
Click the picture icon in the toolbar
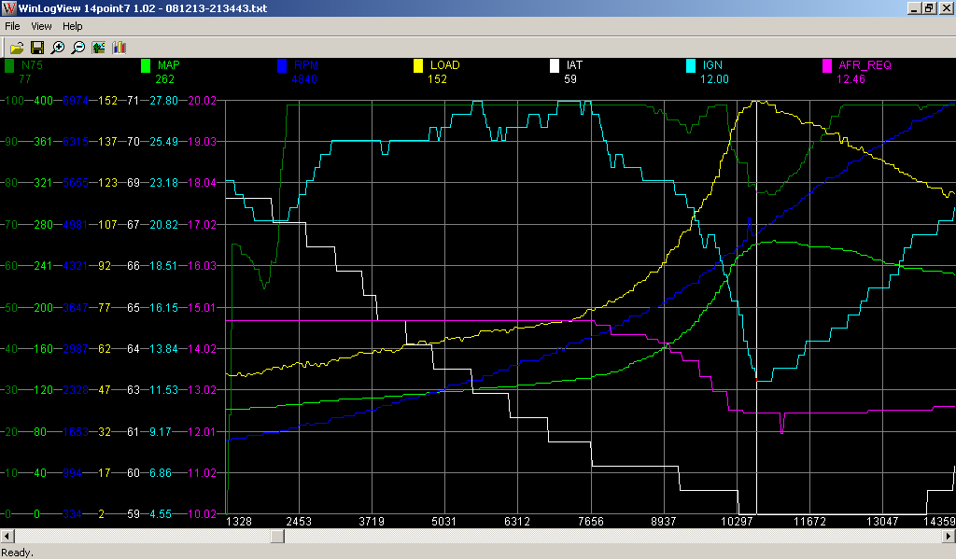click(99, 47)
